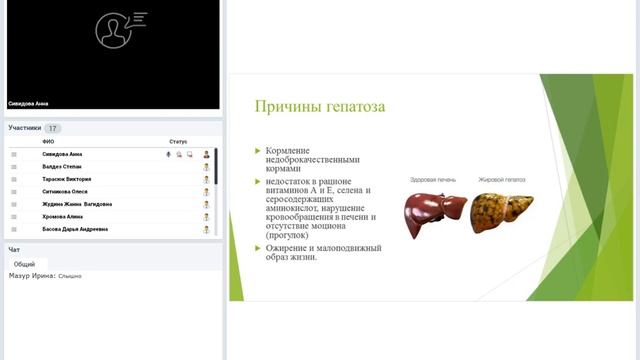This screenshot has height=360, width=640.
Task: Click the speaker placeholder icon in video panel
Action: click(121, 30)
